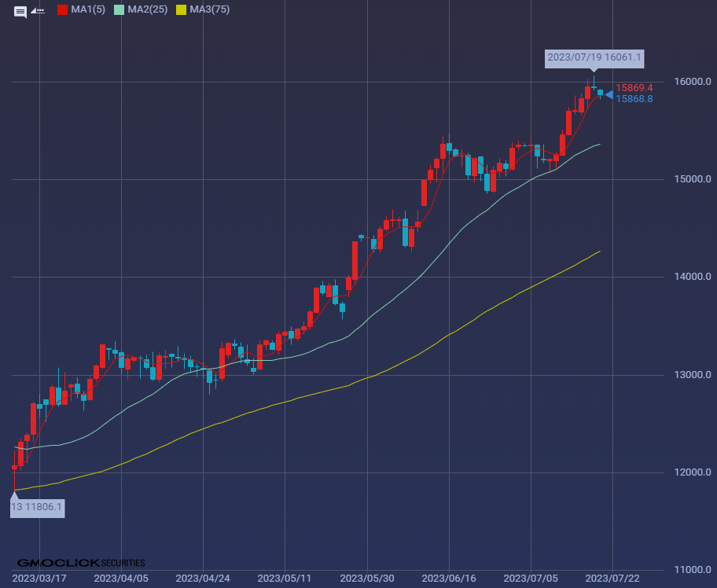717x588 pixels.
Task: Click the price line marker icon beside the comment icon
Action: tap(38, 10)
